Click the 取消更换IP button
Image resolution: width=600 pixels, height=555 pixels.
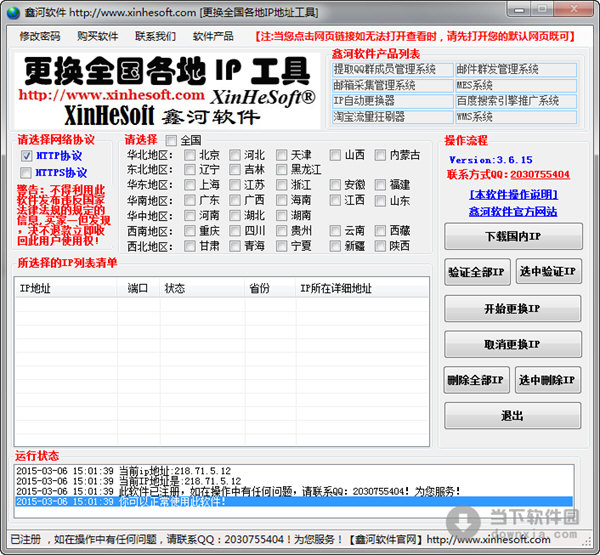coord(513,344)
